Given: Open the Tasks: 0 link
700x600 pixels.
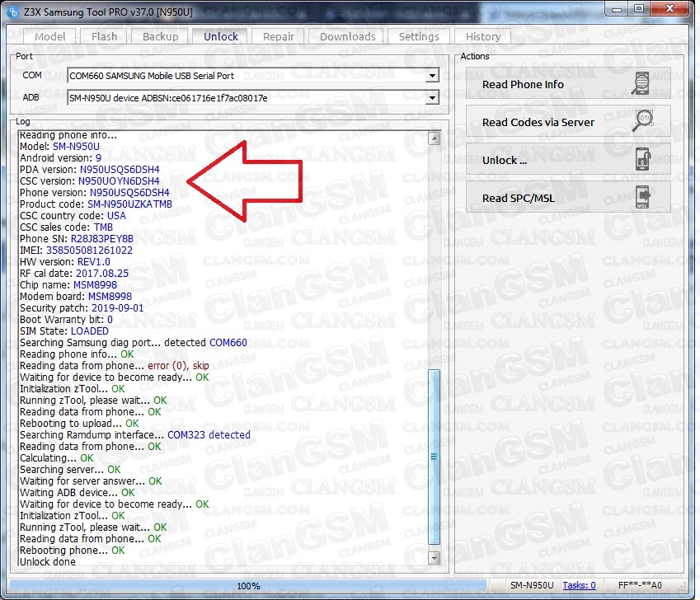Looking at the screenshot, I should click(579, 585).
